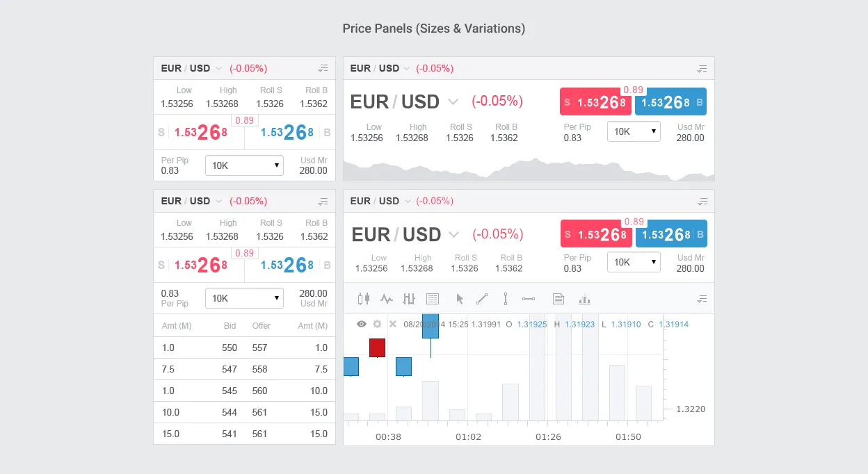Open chart panel settings sliders icon

pos(702,202)
